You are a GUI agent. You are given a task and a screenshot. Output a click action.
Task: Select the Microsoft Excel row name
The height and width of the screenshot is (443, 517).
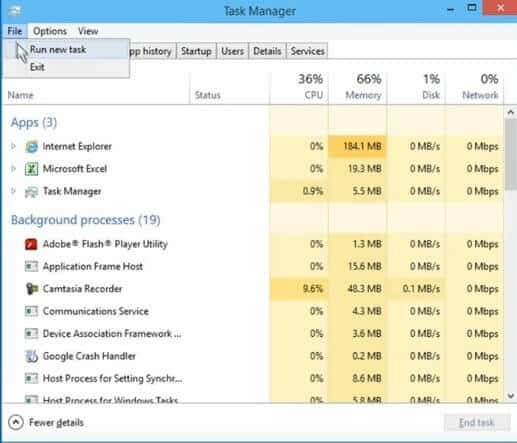coord(75,169)
